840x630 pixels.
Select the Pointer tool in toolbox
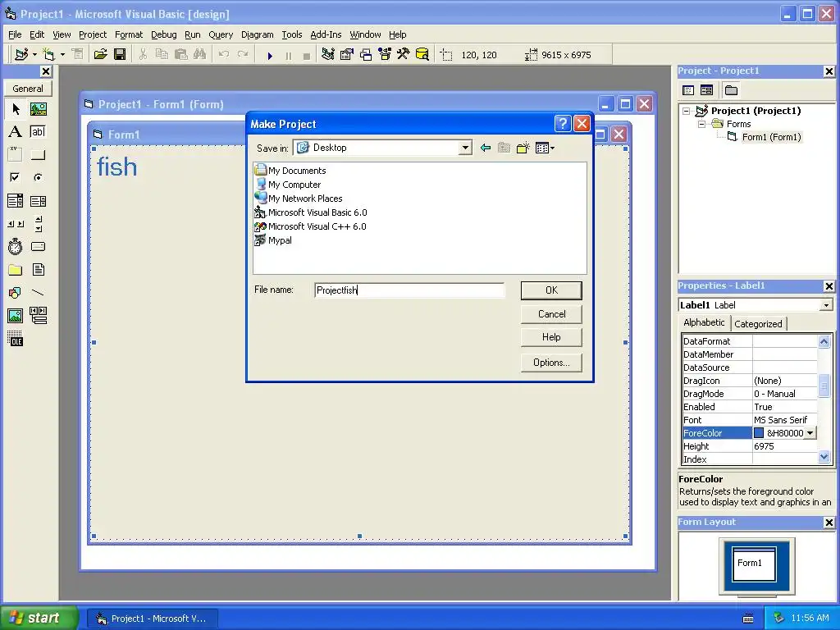[16, 109]
